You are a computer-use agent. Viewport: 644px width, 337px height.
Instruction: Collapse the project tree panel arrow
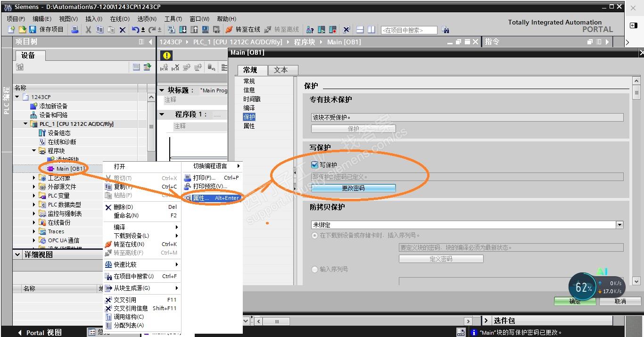[150, 42]
